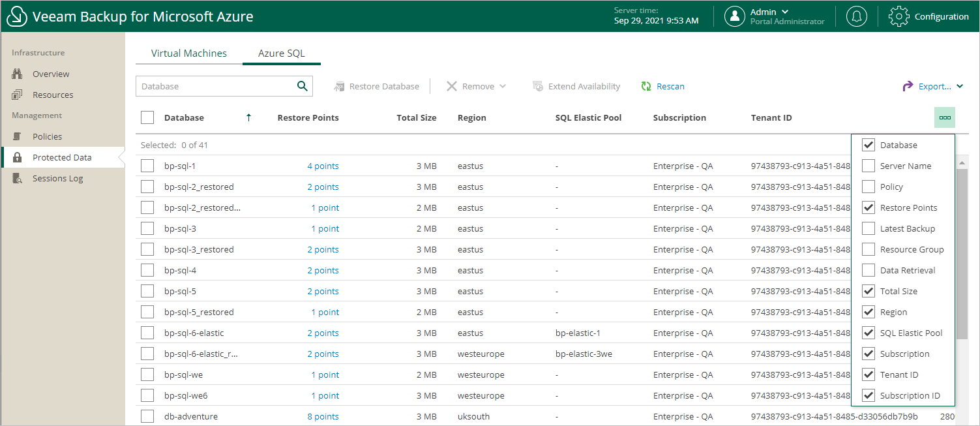This screenshot has width=980, height=426.
Task: Click the Overview binoculars icon
Action: coord(18,74)
